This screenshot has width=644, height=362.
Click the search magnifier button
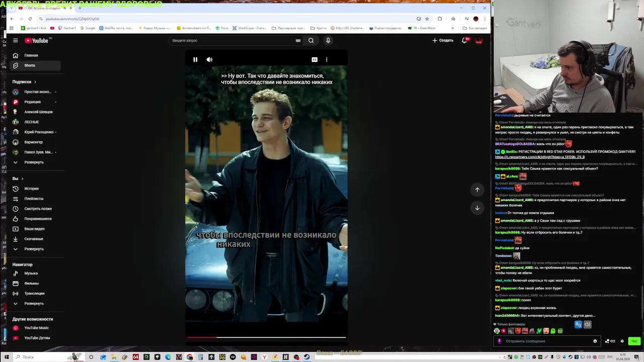coord(311,41)
